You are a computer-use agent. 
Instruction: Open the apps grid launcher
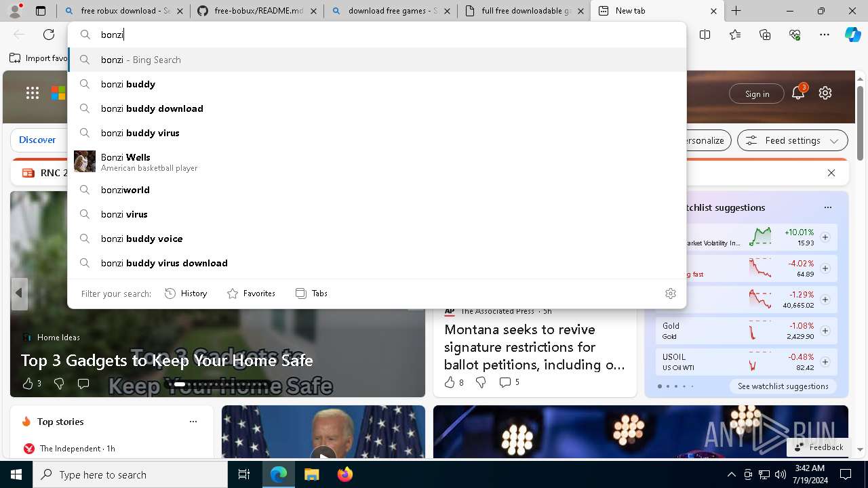point(33,94)
